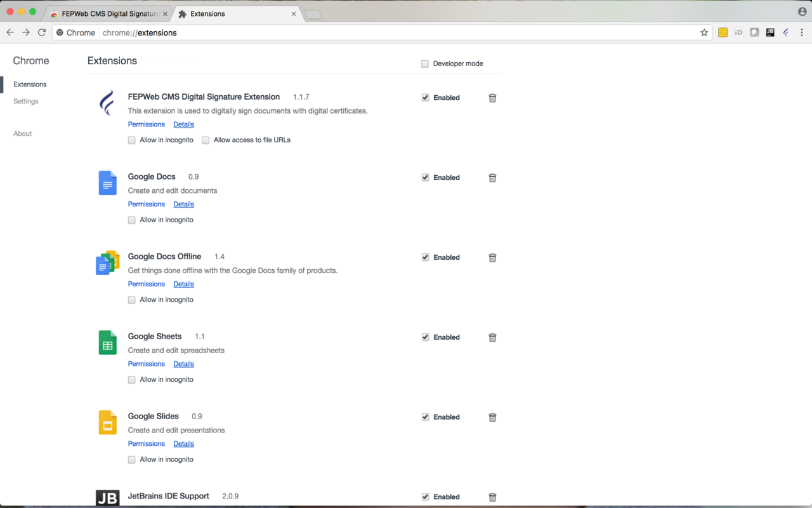The image size is (812, 508).
Task: Remove FEPWeb CMS Digital Signature Extension via trash
Action: tap(492, 98)
